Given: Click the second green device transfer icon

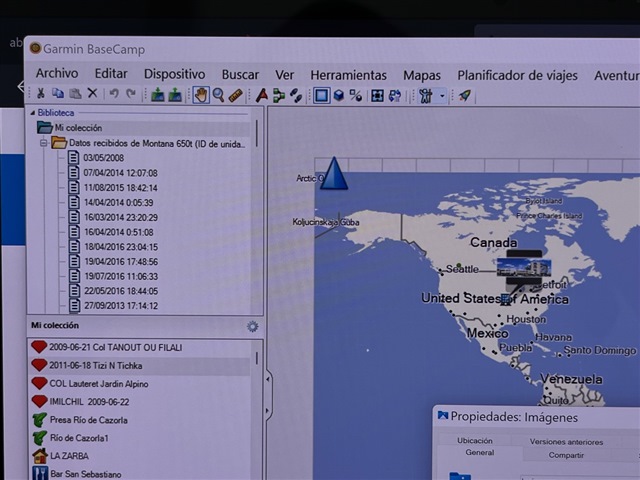Looking at the screenshot, I should (x=175, y=95).
